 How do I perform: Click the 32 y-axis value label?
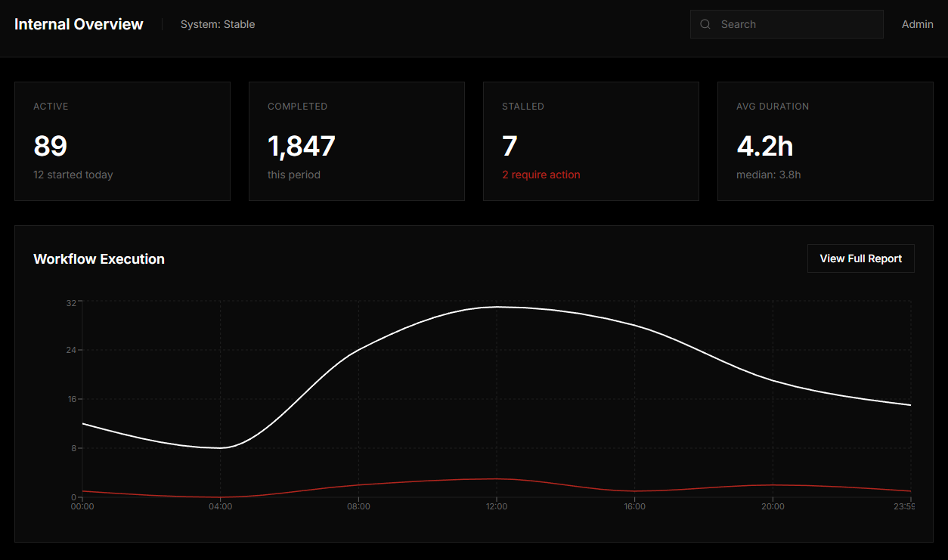tap(71, 302)
